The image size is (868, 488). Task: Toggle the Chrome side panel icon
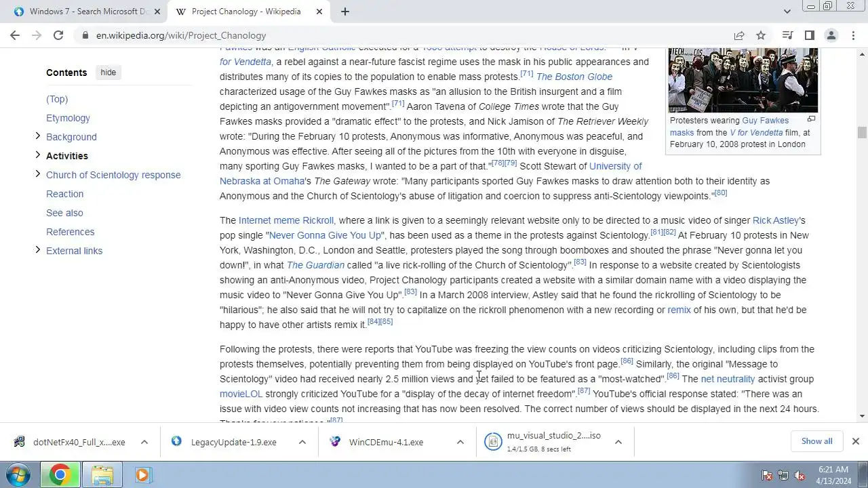click(x=809, y=35)
